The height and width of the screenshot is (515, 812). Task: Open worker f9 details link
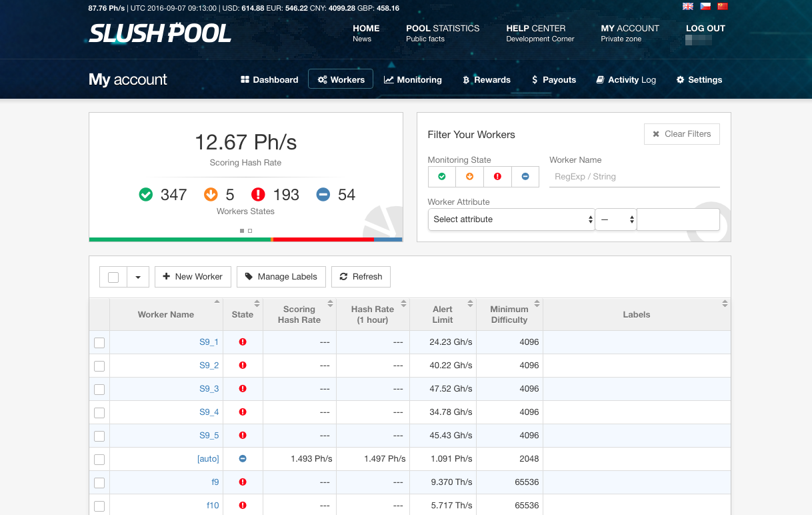pos(215,482)
